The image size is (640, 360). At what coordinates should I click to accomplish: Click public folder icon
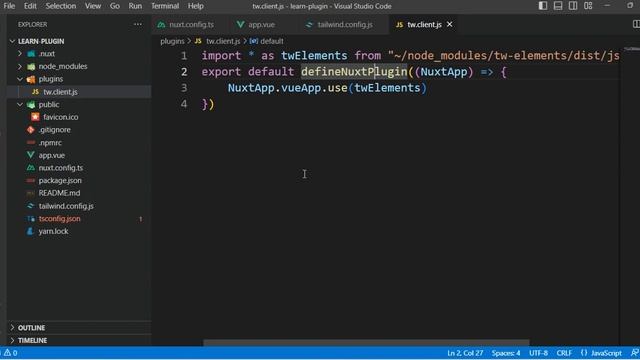point(31,105)
